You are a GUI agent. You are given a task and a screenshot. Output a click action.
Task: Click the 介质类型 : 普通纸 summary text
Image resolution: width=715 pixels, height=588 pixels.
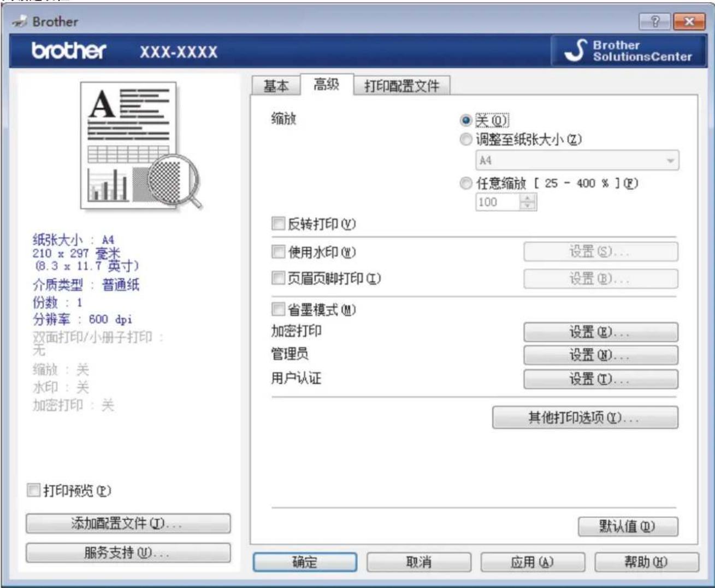click(86, 284)
